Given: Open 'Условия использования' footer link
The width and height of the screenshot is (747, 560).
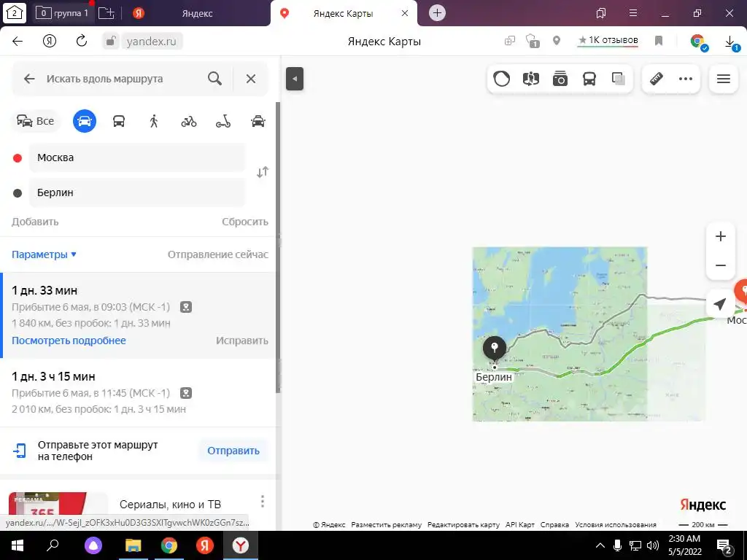Looking at the screenshot, I should (x=616, y=525).
